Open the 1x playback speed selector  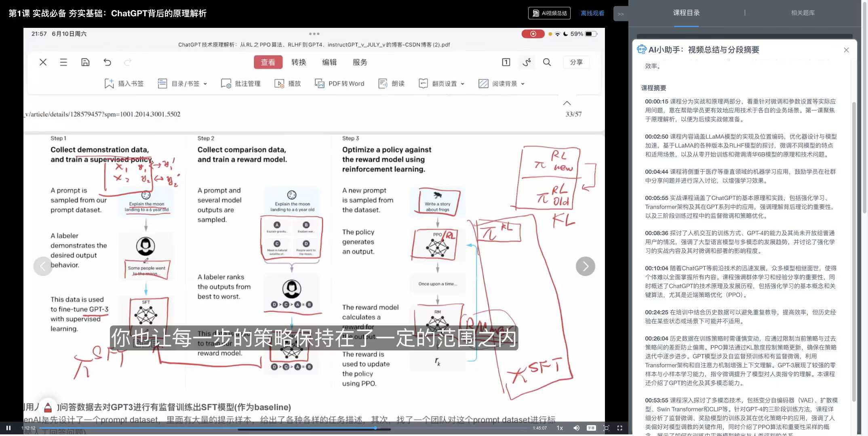pos(560,428)
